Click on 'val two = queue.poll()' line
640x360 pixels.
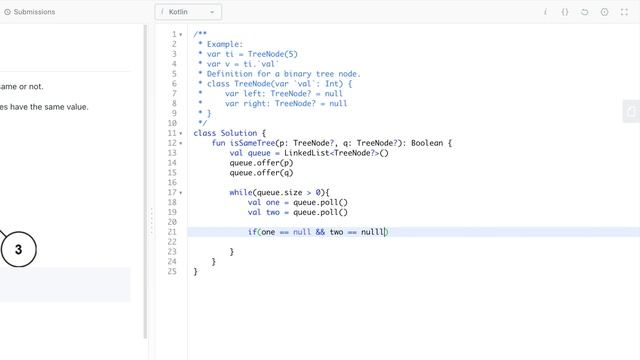click(x=298, y=212)
